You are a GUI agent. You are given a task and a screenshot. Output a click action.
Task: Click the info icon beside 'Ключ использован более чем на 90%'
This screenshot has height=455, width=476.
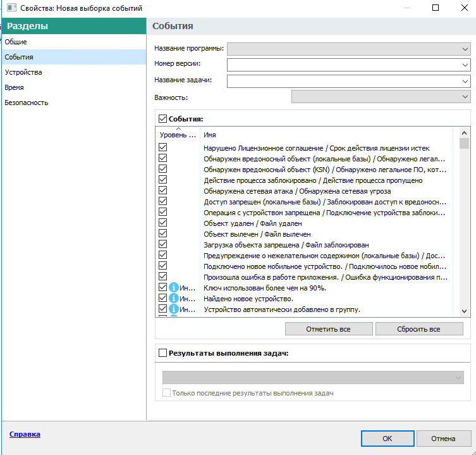pyautogui.click(x=174, y=288)
